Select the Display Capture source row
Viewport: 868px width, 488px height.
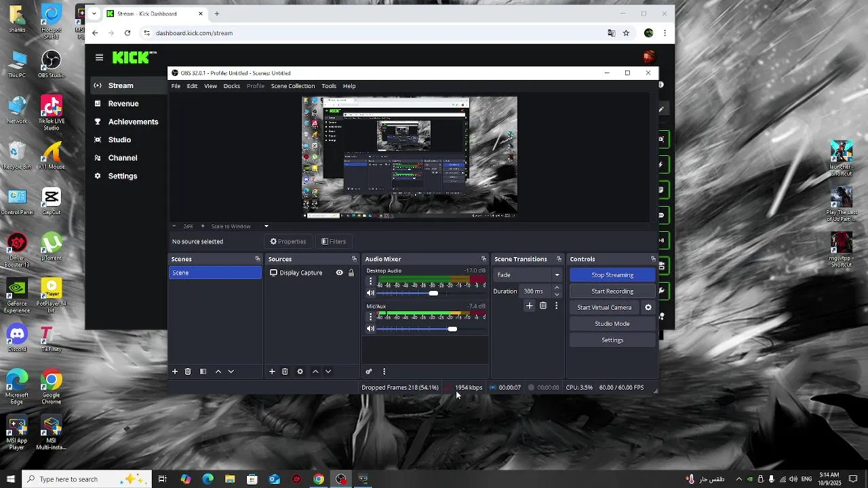(x=312, y=272)
